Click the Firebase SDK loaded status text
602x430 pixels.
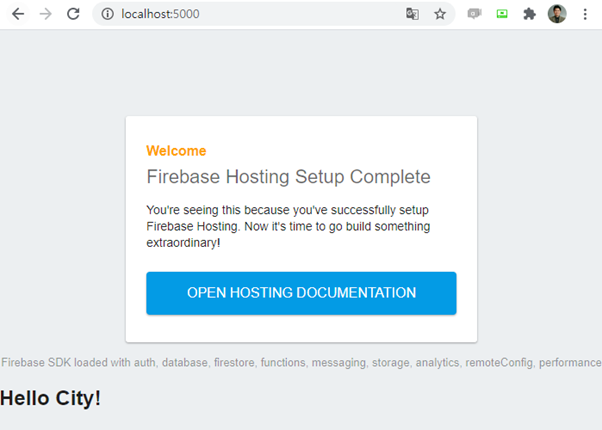tap(301, 362)
